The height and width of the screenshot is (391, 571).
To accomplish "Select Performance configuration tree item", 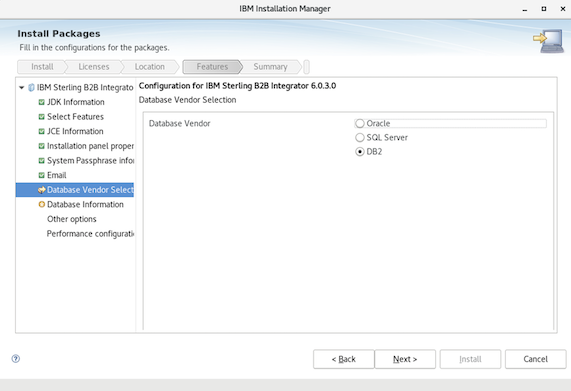I will (x=90, y=234).
